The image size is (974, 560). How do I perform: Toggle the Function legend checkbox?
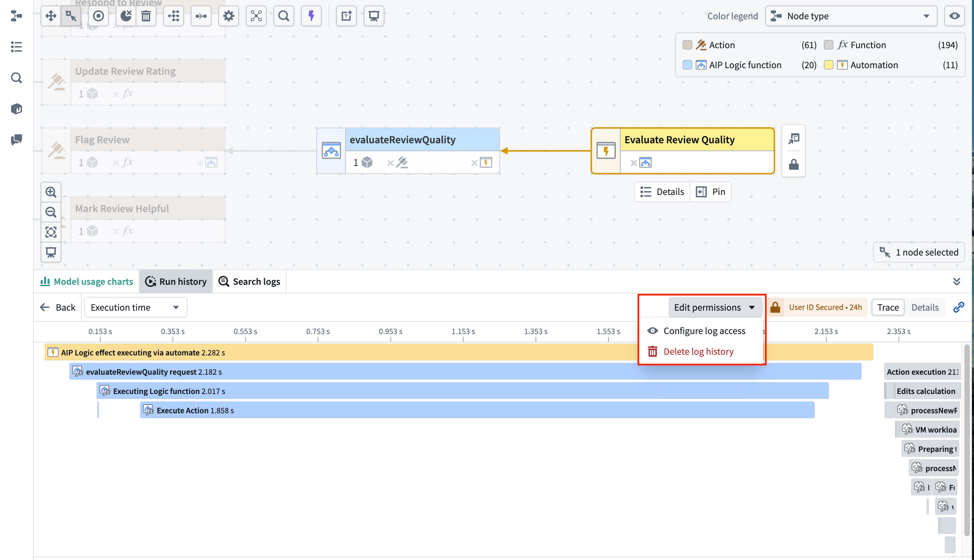[828, 45]
